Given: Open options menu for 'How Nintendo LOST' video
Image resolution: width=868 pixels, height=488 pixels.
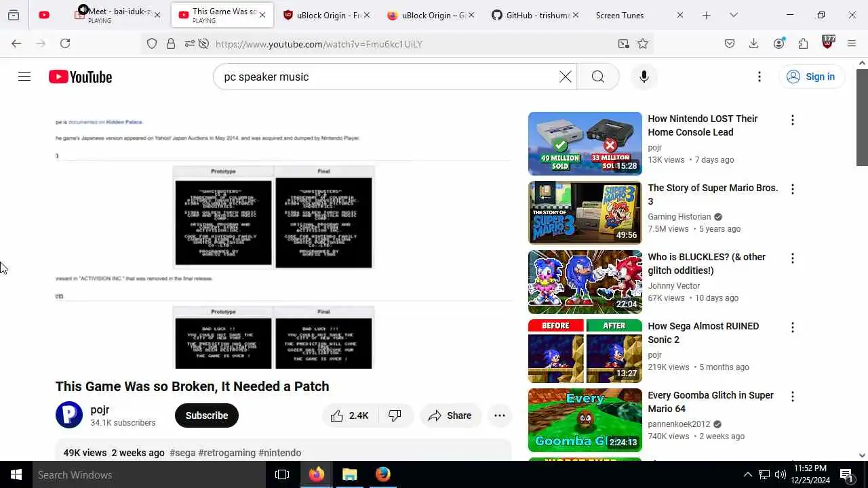Looking at the screenshot, I should pos(792,120).
